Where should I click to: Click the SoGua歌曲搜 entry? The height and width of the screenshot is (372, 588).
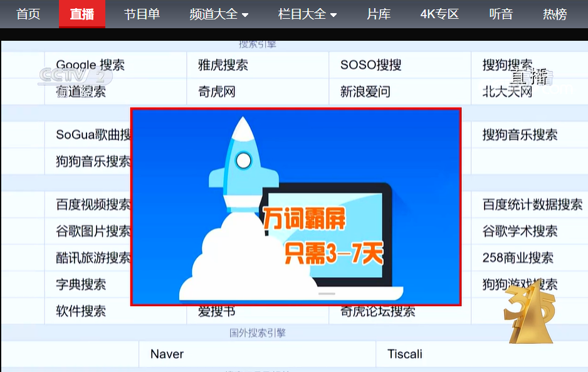pyautogui.click(x=93, y=135)
